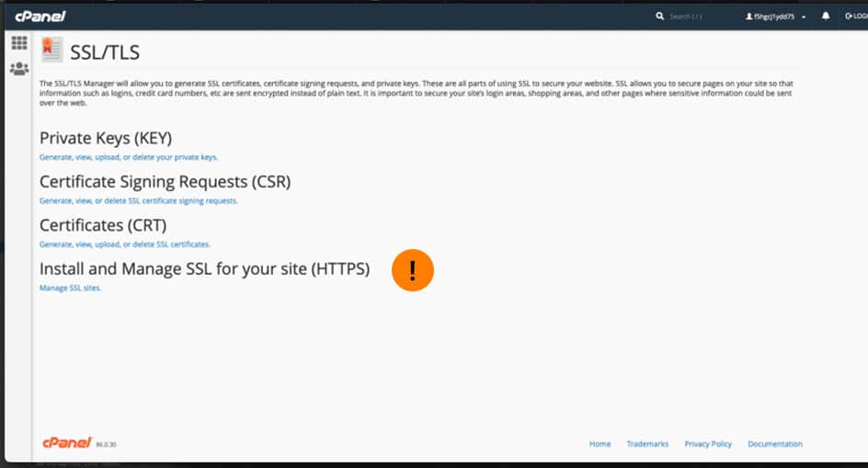Open the username account menu
Viewport: 868px width, 468px height.
coord(770,17)
